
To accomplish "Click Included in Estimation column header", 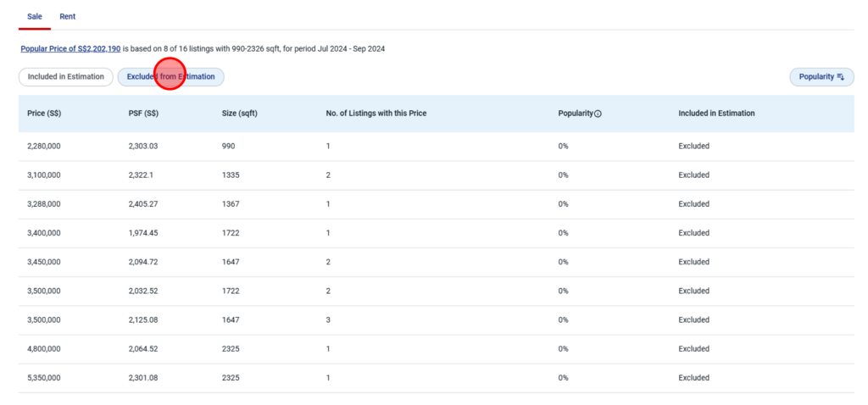I will (x=716, y=114).
